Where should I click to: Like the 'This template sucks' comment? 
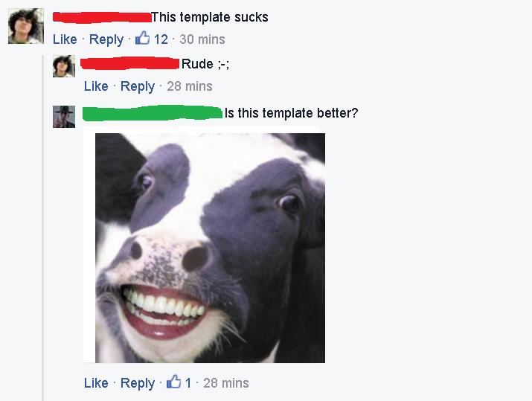[65, 39]
